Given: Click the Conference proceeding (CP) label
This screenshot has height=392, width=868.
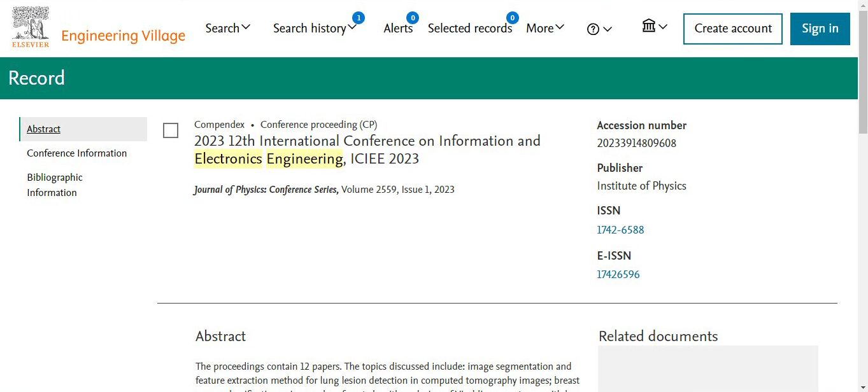Looking at the screenshot, I should click(x=318, y=125).
